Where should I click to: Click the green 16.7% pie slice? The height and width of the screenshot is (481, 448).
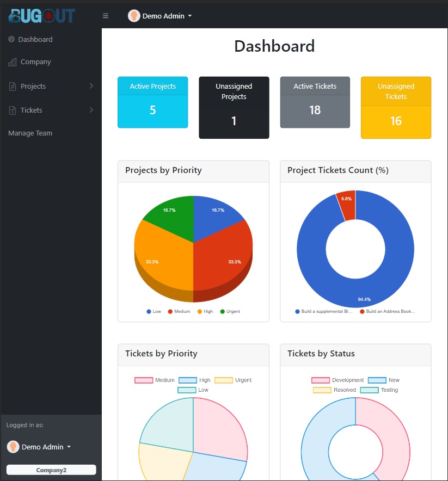pos(173,218)
